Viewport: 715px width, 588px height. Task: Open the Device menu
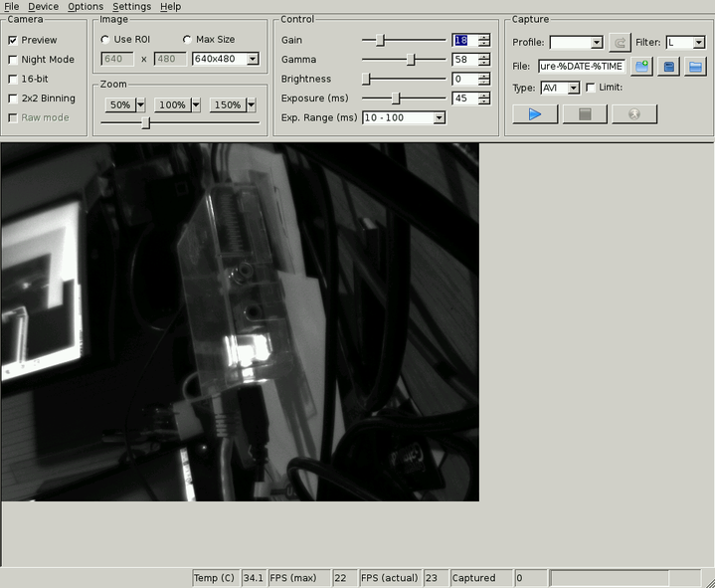44,6
